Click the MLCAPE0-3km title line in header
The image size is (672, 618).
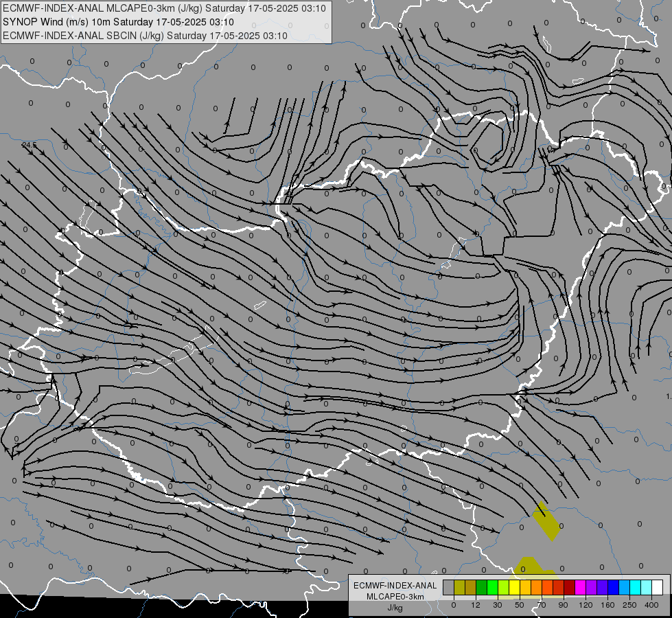point(164,8)
